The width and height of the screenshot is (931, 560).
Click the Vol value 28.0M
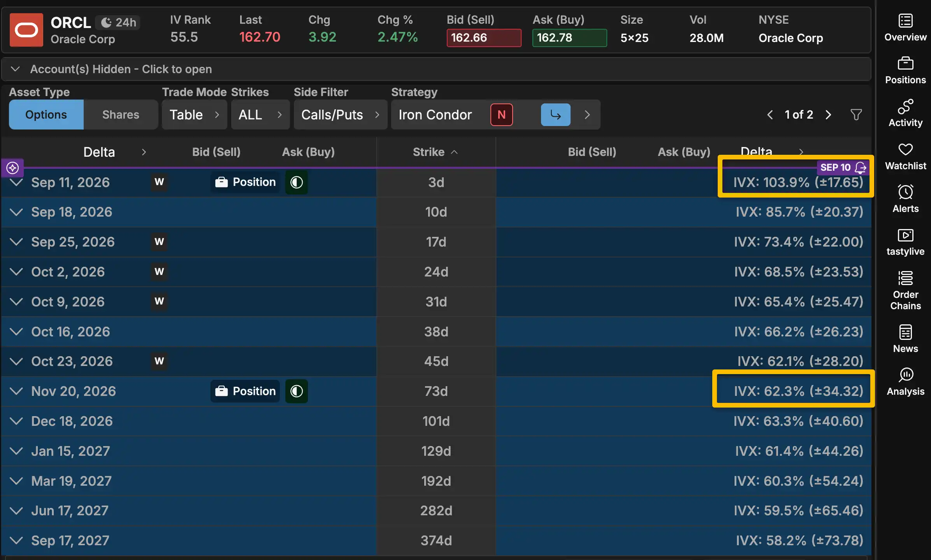pos(706,38)
